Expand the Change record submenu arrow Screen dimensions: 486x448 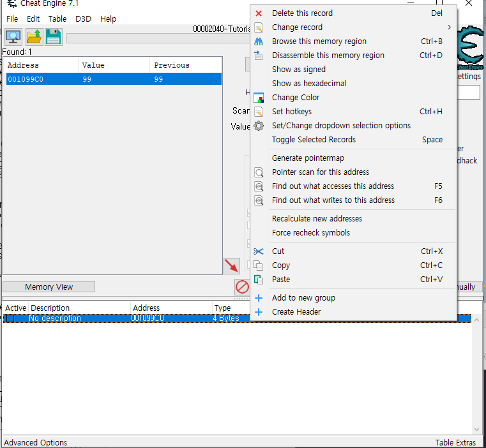(x=449, y=27)
